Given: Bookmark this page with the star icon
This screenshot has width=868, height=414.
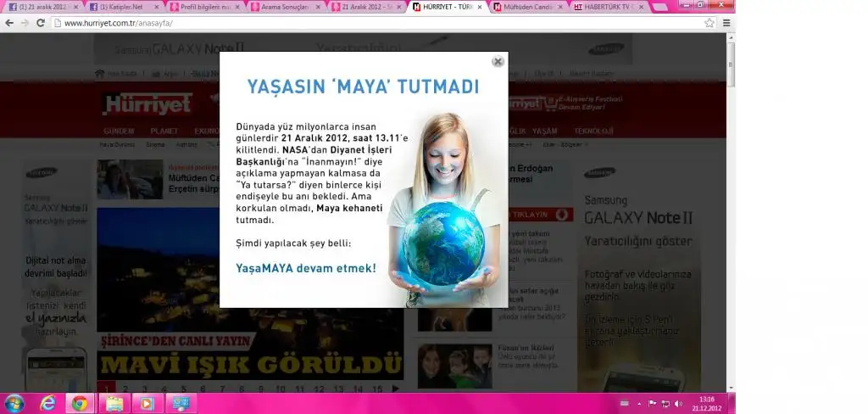Looking at the screenshot, I should 709,23.
